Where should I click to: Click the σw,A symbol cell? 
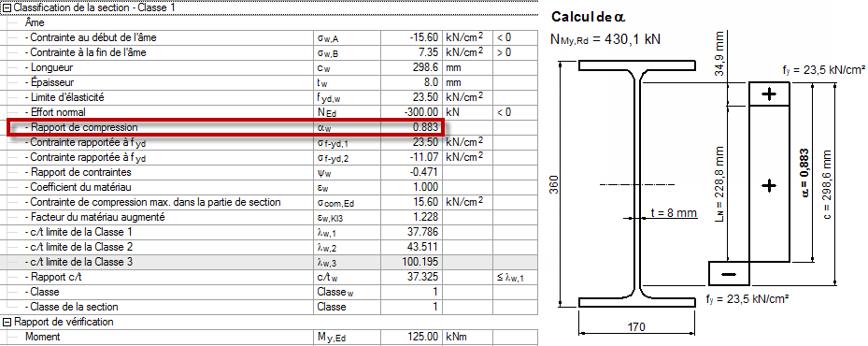pos(347,37)
